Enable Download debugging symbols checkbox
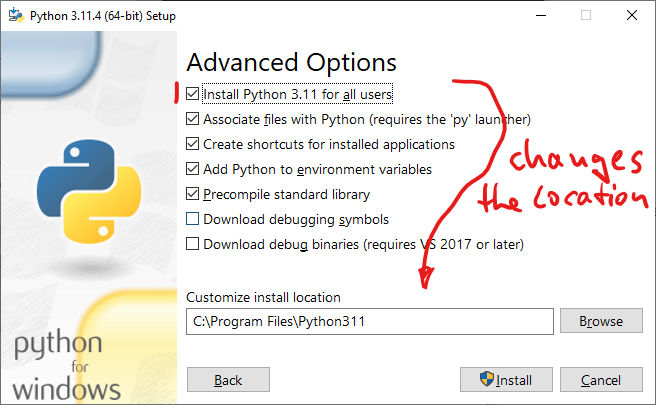This screenshot has height=405, width=656. coord(193,219)
